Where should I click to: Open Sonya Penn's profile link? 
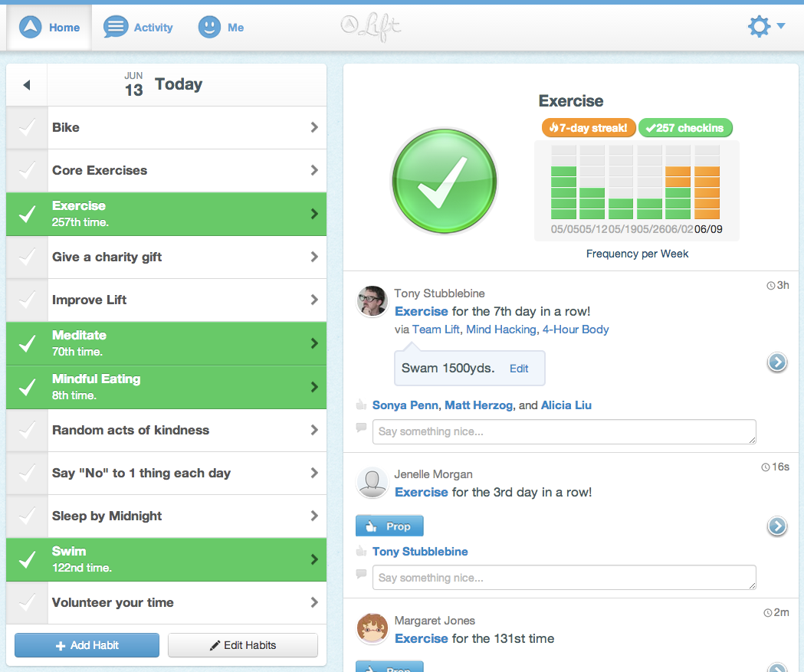(x=405, y=405)
